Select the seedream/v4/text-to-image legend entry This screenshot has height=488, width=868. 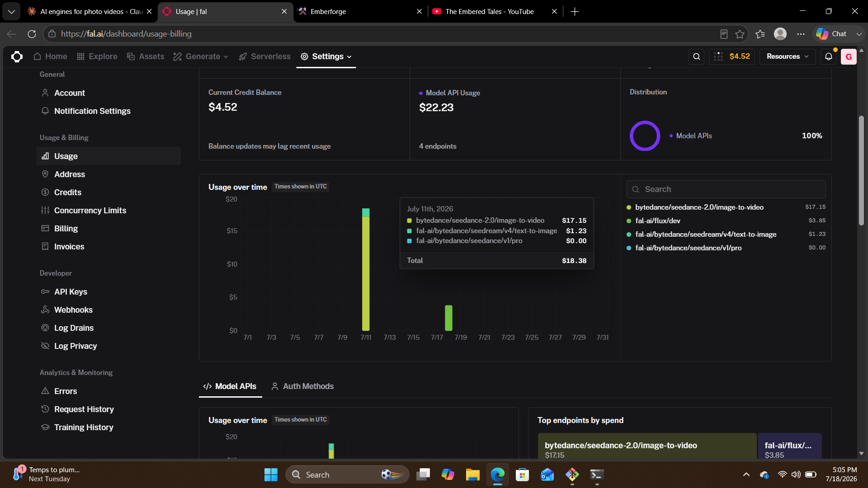click(726, 234)
